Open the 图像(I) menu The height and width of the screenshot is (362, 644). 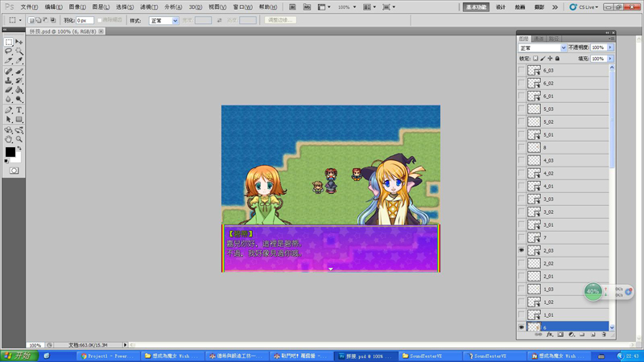(x=77, y=7)
